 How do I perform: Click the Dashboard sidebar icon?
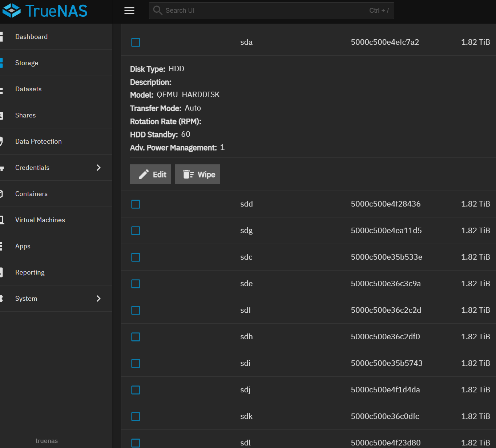[2, 37]
